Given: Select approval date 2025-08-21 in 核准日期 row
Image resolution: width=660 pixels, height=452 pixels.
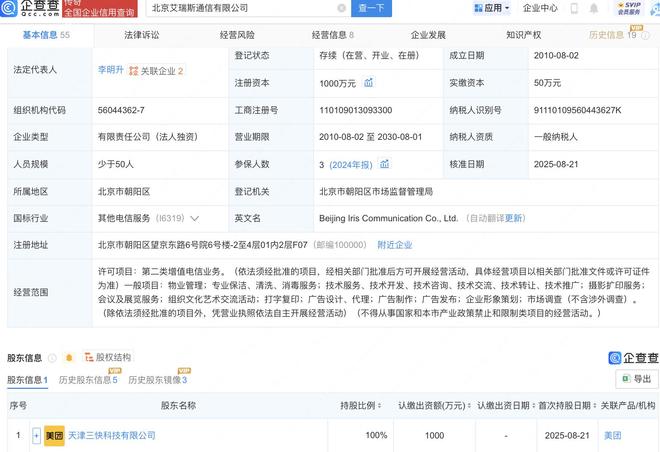Looking at the screenshot, I should tap(556, 164).
